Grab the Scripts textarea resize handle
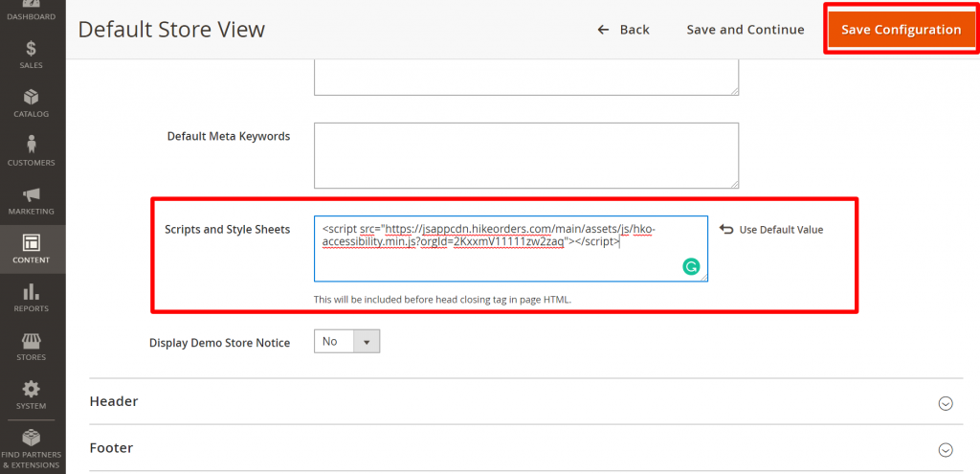The image size is (980, 474). 703,278
